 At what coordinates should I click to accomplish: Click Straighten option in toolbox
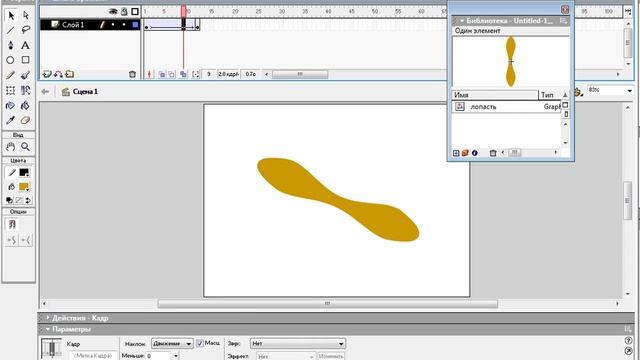26,240
